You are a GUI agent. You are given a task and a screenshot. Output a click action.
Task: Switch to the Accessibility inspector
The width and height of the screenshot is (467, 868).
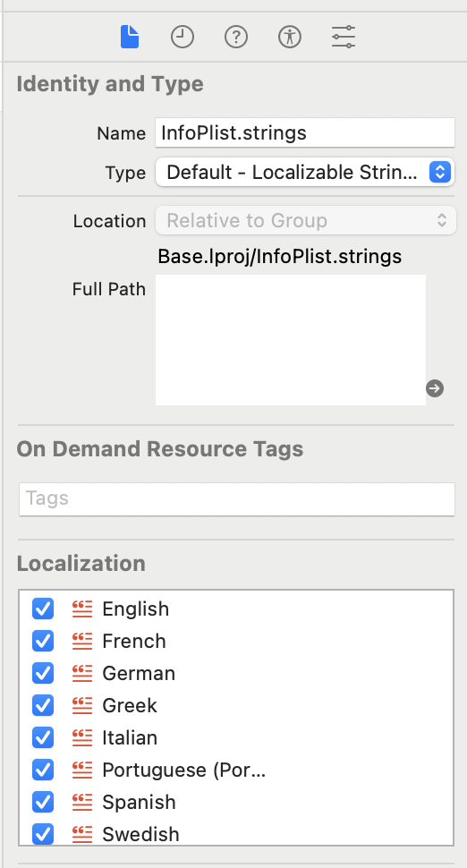tap(290, 38)
